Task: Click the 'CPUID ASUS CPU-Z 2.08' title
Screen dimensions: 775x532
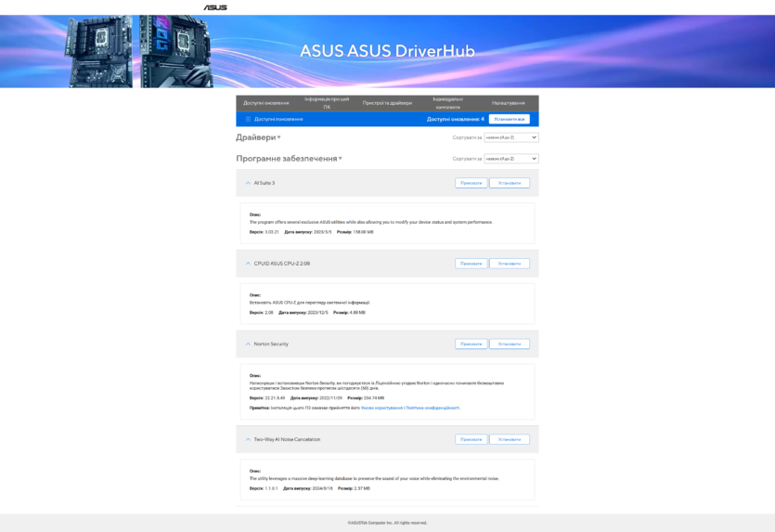Action: pos(282,264)
